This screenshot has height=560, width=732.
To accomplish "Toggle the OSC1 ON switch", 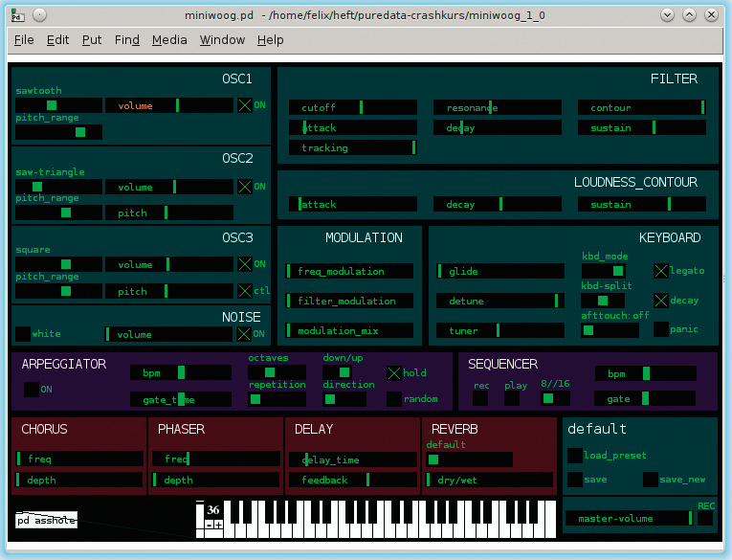I will [245, 105].
